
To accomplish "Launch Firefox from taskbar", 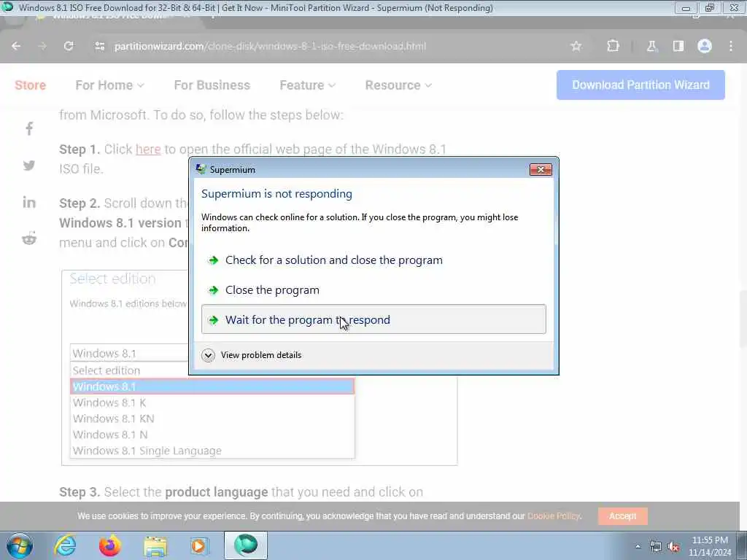I will [x=109, y=545].
